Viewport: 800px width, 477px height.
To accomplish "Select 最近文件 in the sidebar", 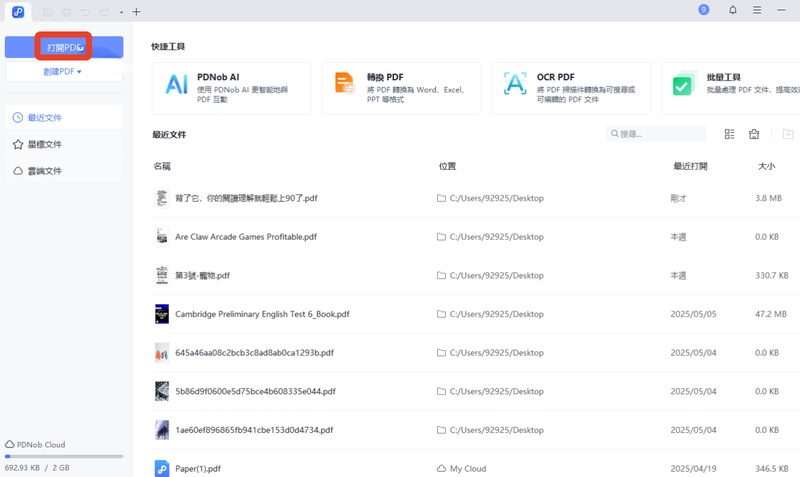I will (64, 118).
